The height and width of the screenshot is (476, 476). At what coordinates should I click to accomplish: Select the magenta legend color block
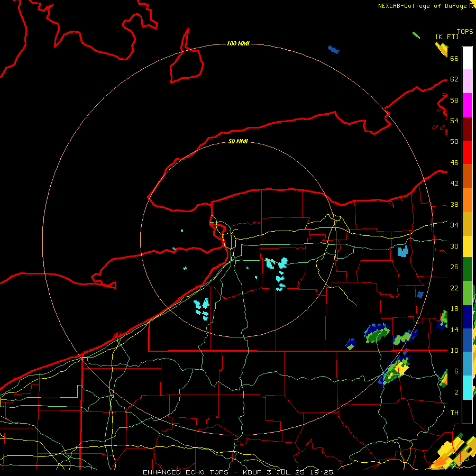467,105
